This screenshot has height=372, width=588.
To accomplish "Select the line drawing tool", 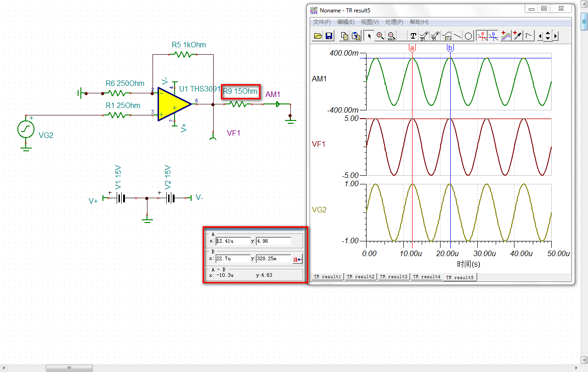I will (458, 36).
